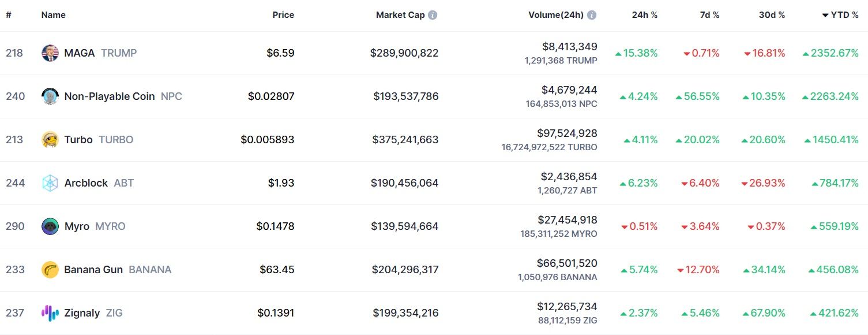
Task: Open the Zignaly coin page link
Action: (x=82, y=313)
